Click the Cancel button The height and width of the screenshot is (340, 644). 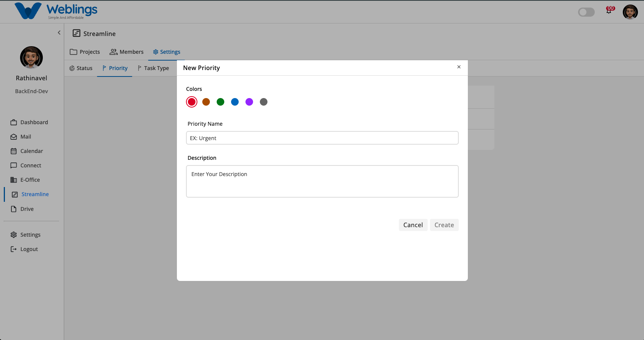click(x=413, y=225)
